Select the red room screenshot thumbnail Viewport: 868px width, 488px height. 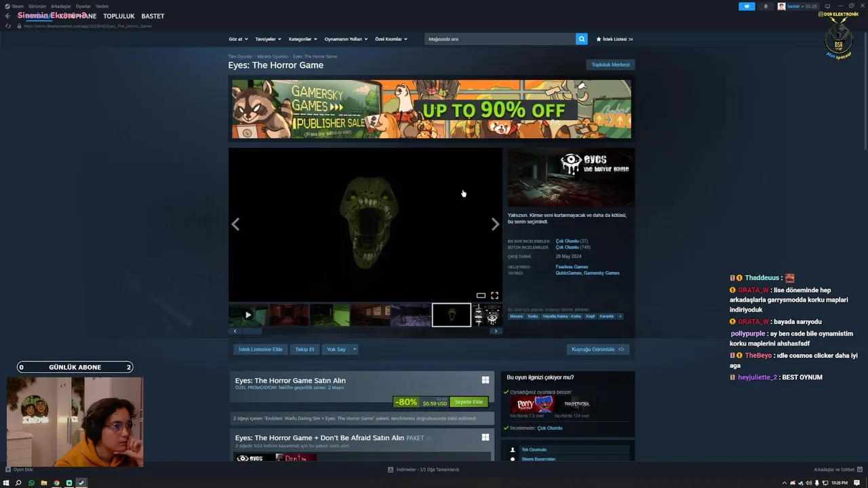(x=289, y=314)
